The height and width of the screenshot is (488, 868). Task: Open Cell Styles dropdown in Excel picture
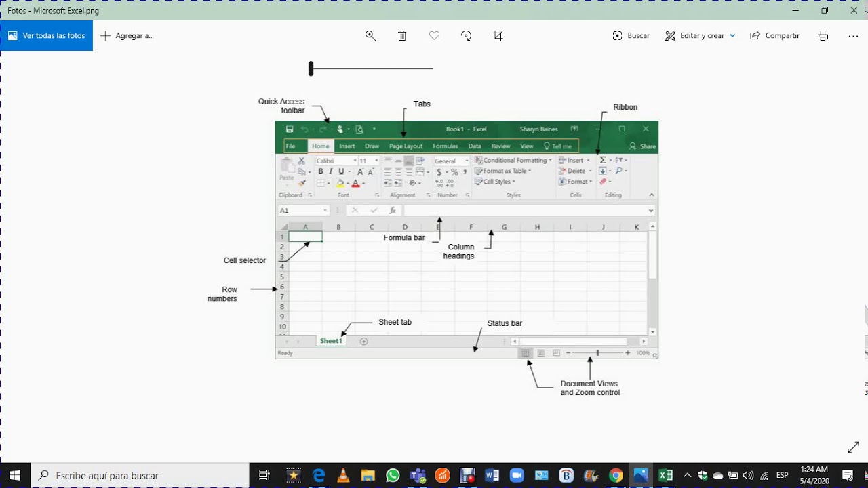point(496,182)
